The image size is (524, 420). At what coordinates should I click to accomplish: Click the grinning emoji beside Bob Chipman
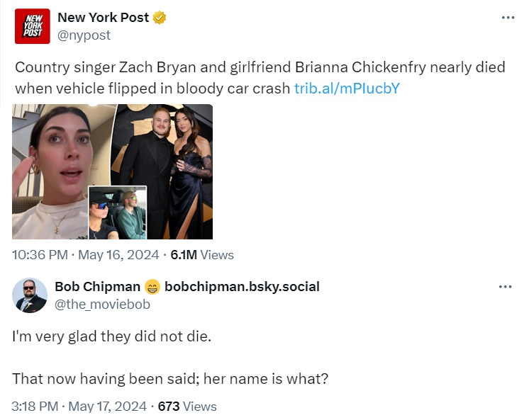152,287
